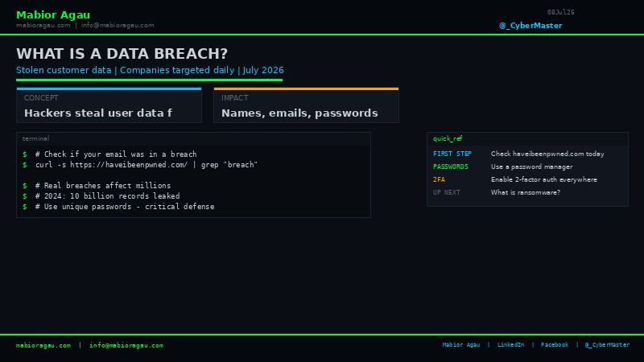Image resolution: width=644 pixels, height=362 pixels.
Task: Click the @_CyberMaster handle in header
Action: [x=530, y=26]
